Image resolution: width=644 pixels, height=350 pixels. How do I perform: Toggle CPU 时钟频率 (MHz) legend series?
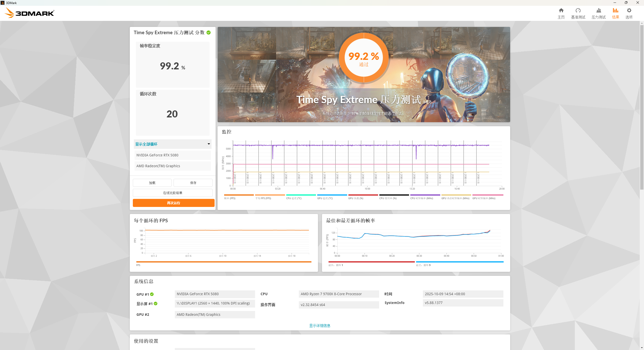(422, 198)
